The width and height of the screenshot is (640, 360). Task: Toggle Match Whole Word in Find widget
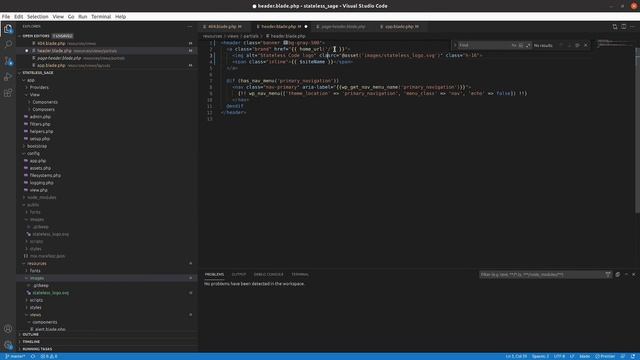521,45
